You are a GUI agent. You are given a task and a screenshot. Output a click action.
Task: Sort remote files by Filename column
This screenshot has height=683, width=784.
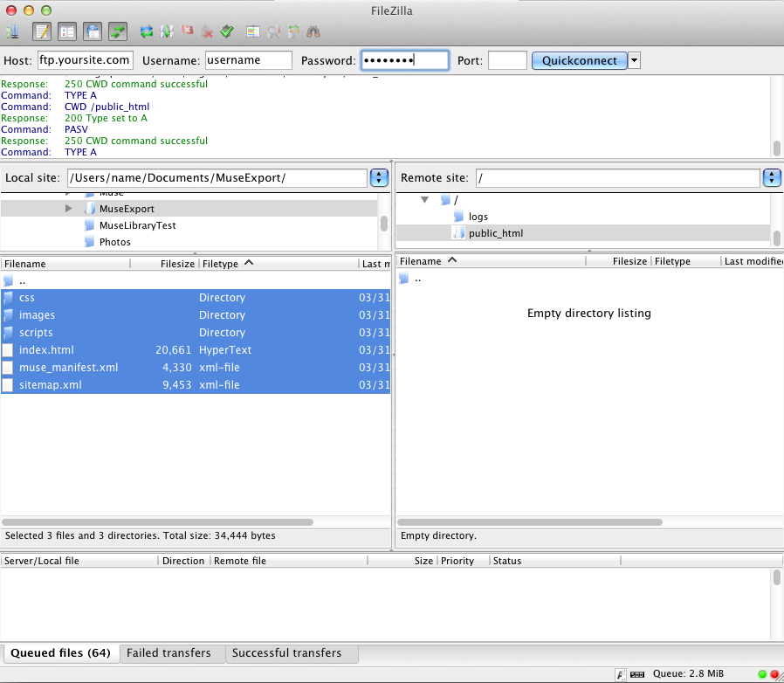(491, 261)
